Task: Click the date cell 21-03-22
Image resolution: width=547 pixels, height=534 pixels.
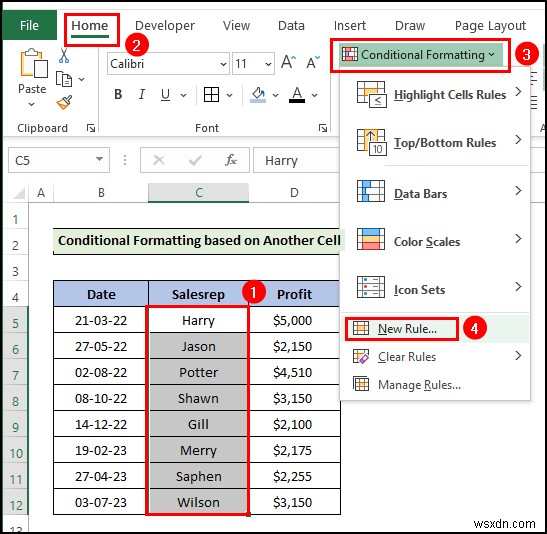Action: click(101, 320)
